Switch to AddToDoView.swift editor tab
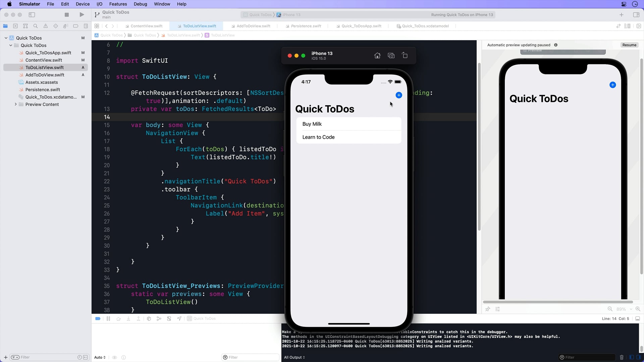644x362 pixels. point(251,26)
